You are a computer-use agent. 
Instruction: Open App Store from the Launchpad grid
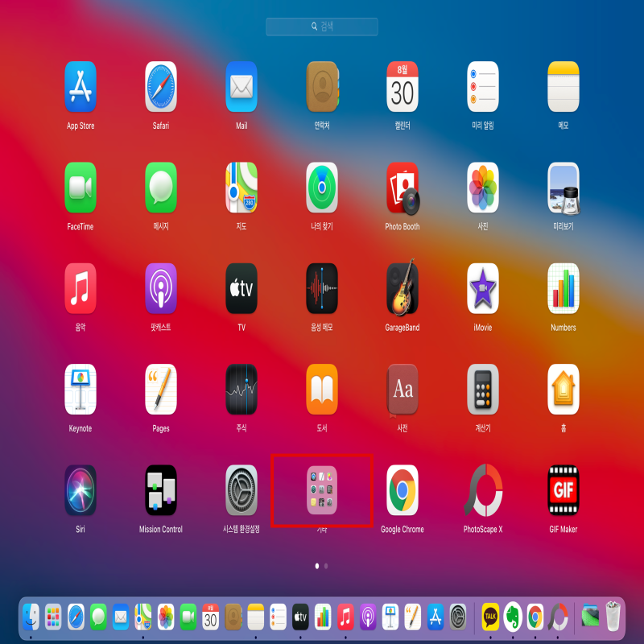(x=80, y=87)
